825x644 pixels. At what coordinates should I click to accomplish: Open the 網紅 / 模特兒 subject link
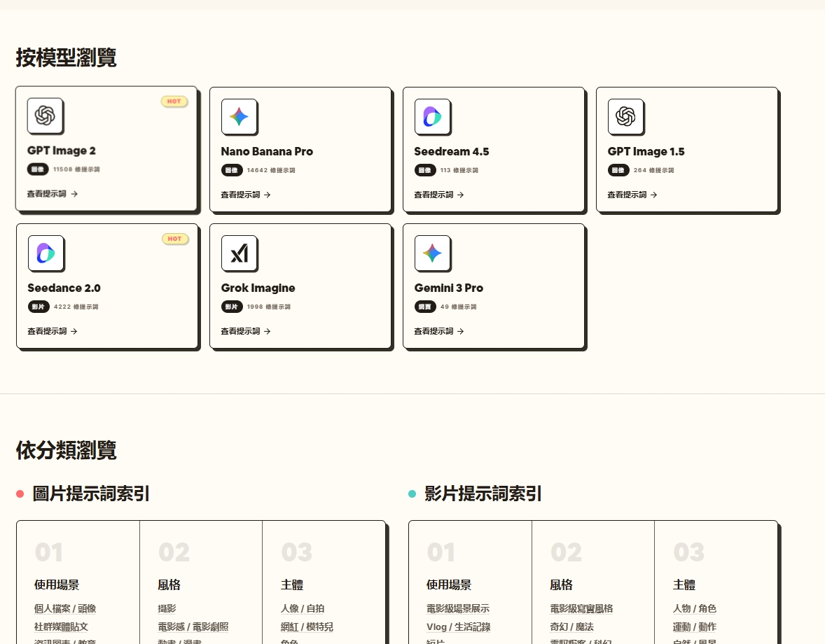pos(307,627)
